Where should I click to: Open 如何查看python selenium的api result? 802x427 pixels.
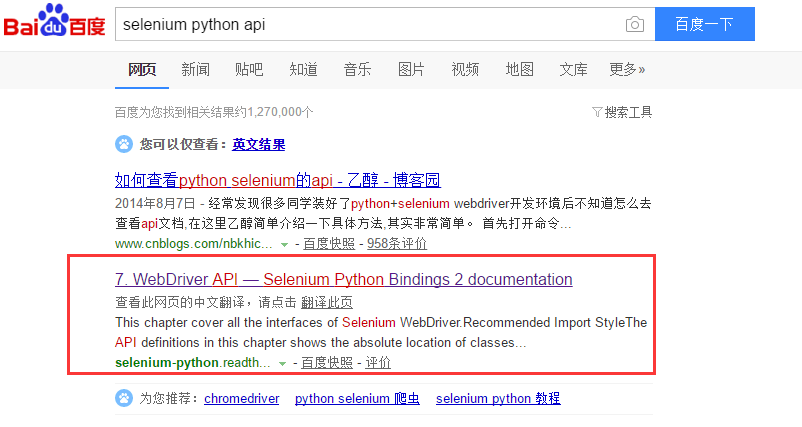click(278, 180)
